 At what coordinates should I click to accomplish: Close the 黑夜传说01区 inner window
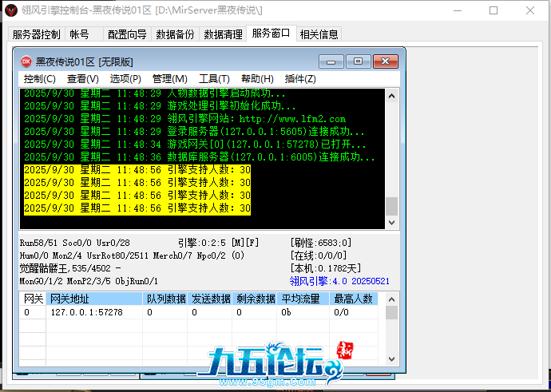click(x=386, y=61)
